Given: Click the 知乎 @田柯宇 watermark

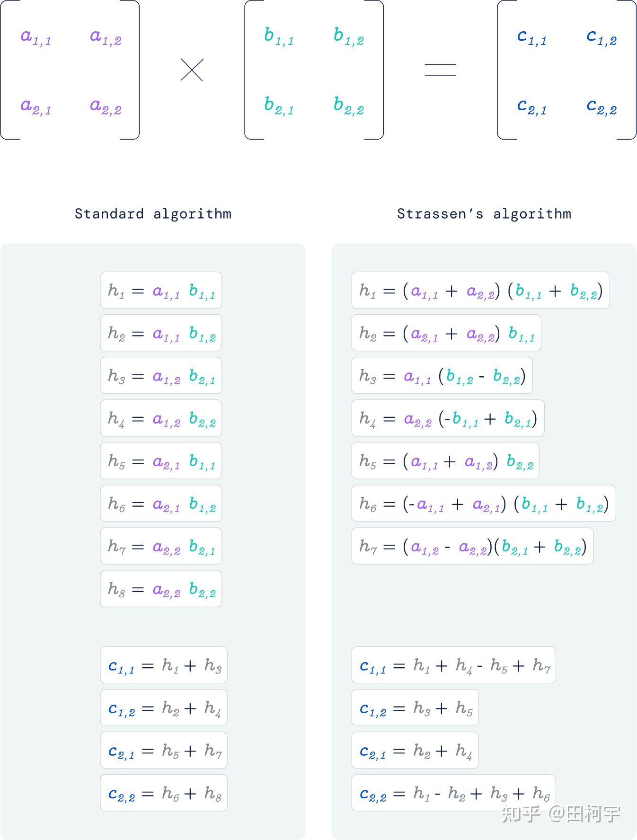Looking at the screenshot, I should (560, 814).
